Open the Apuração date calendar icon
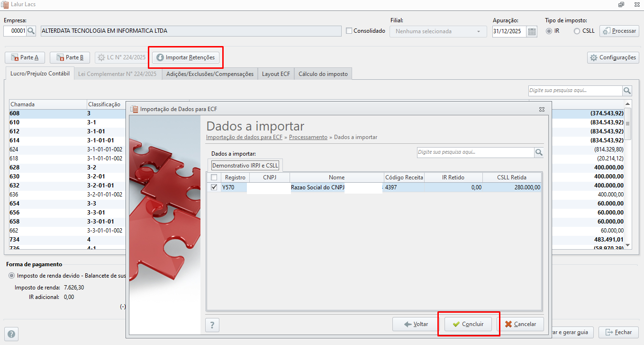 coord(532,31)
